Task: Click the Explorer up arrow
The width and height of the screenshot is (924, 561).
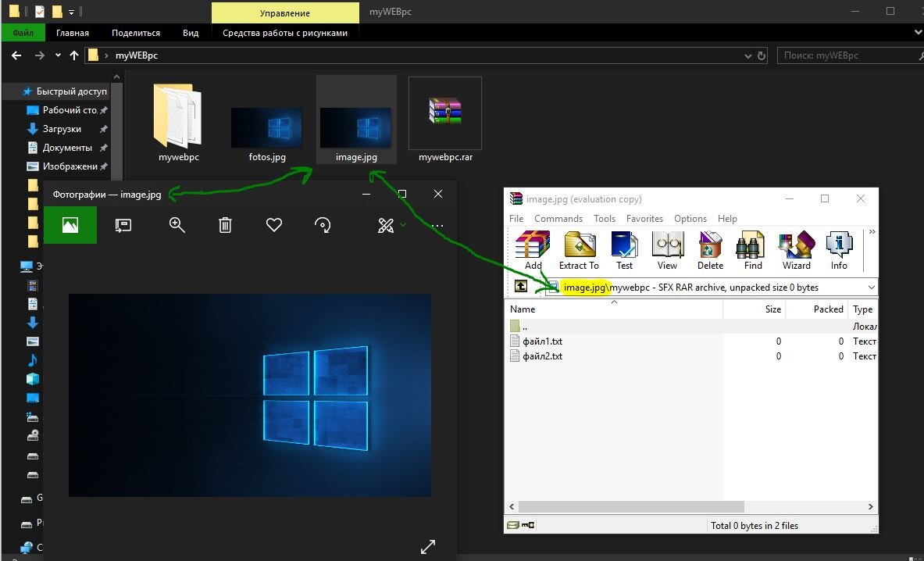Action: coord(73,55)
